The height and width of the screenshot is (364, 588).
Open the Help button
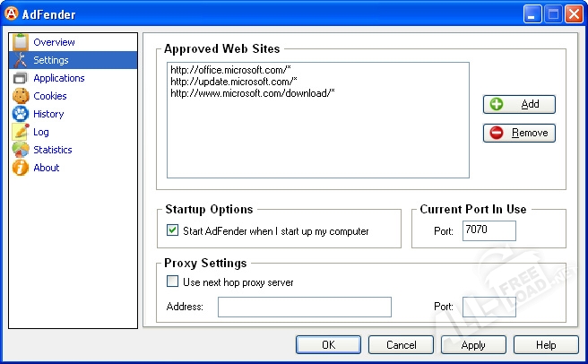546,345
